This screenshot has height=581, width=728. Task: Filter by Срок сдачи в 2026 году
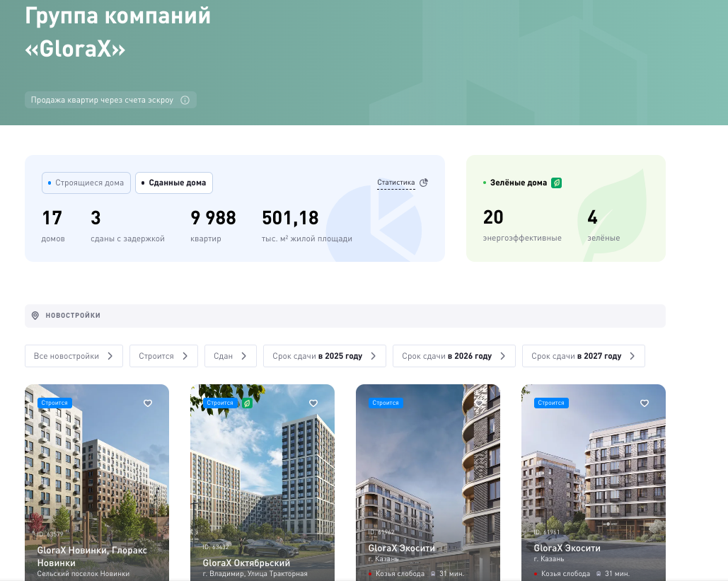click(454, 356)
